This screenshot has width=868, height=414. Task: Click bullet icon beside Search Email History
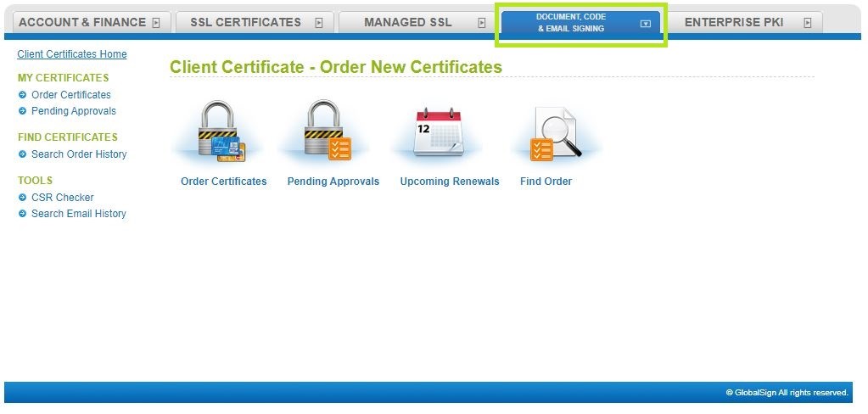pos(22,213)
